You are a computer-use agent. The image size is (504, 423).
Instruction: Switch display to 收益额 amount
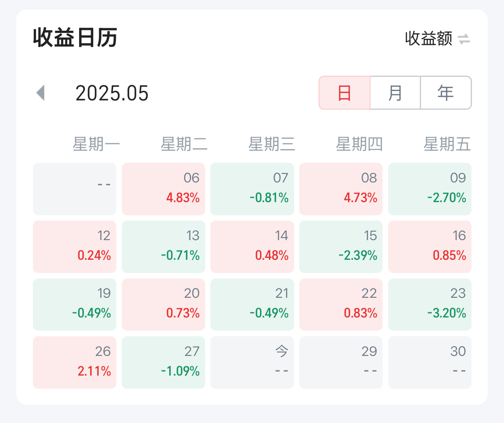(428, 39)
